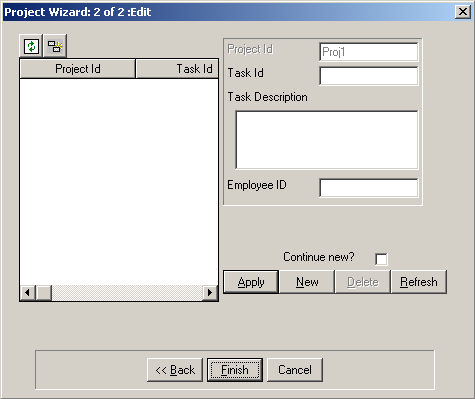Click the Refresh button
This screenshot has height=399, width=475.
pos(419,282)
